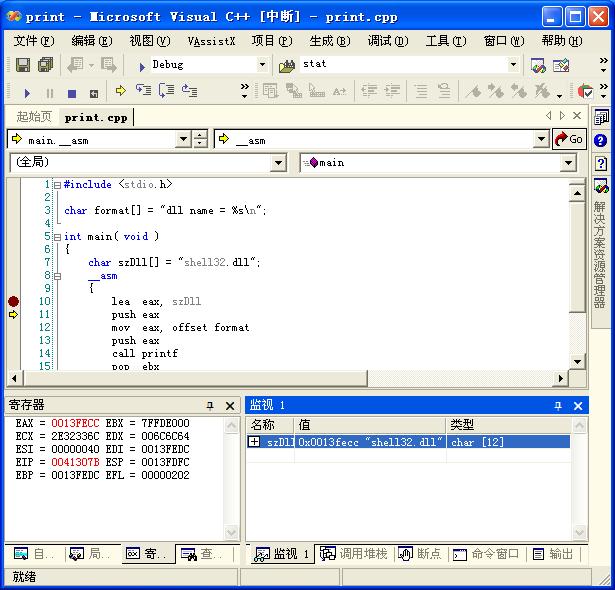Click the rightmost icon beside stat combo
The height and width of the screenshot is (590, 615).
click(x=561, y=66)
